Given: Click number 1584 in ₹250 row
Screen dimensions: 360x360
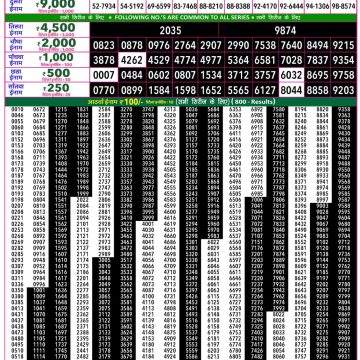Looking at the screenshot, I should click(x=159, y=90).
